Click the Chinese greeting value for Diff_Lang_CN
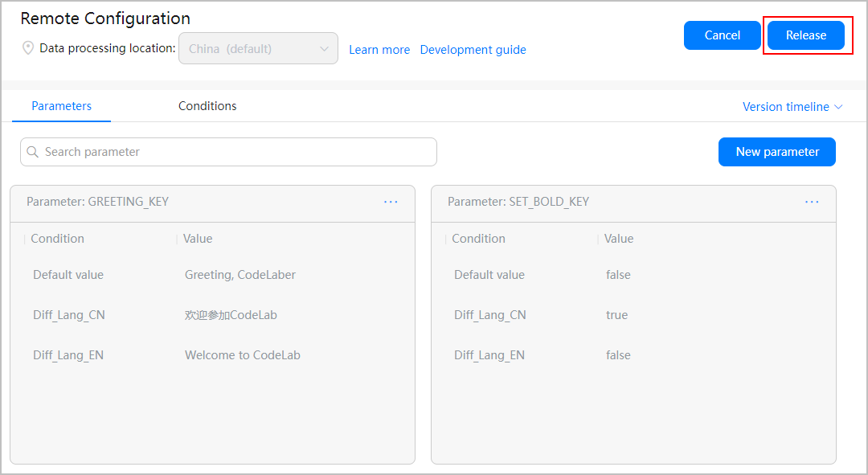868x475 pixels. (x=231, y=315)
